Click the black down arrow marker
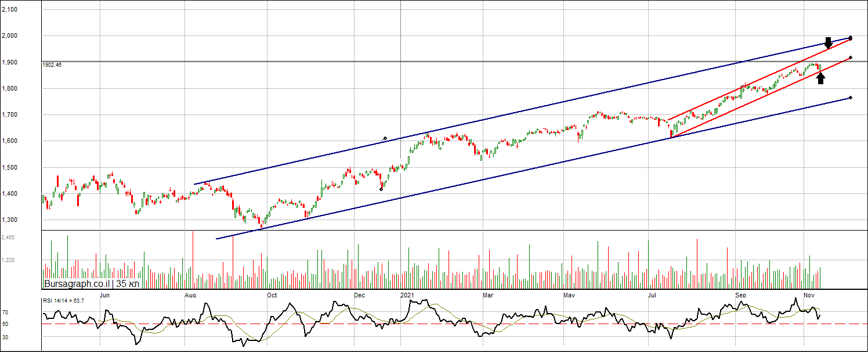This screenshot has height=352, width=868. [828, 42]
